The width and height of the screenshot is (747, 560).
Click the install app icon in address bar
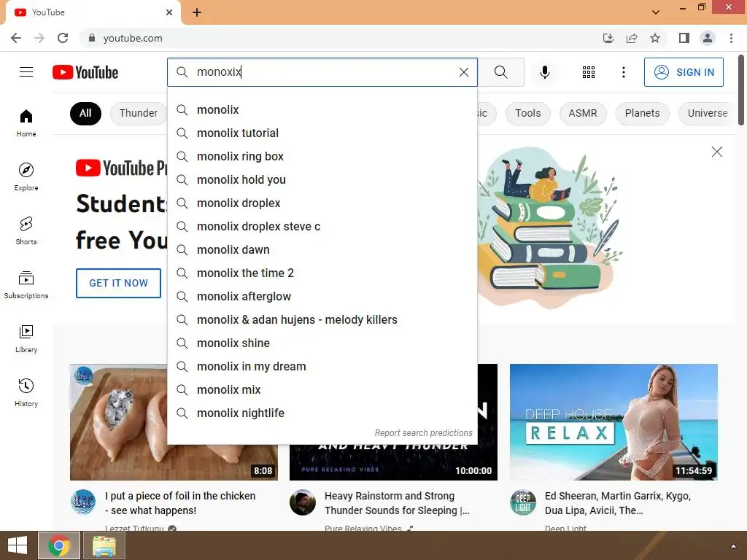click(608, 38)
